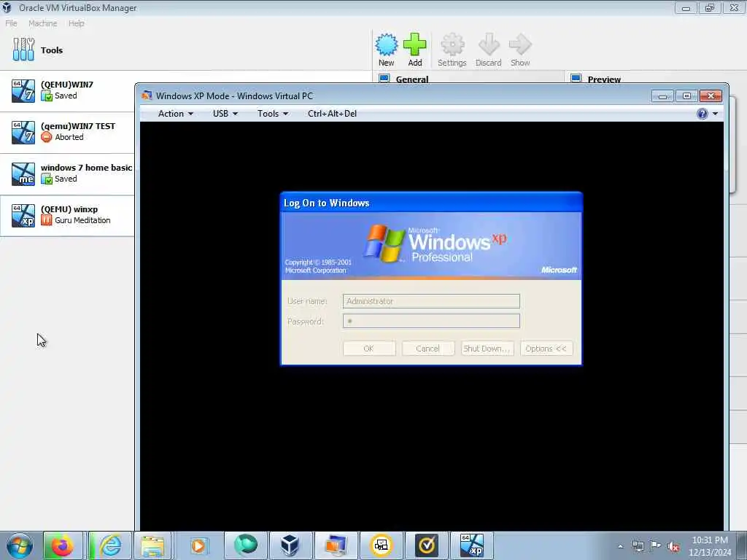Screen dimensions: 747x560
Task: Open the Action dropdown in Virtual PC
Action: (x=175, y=114)
